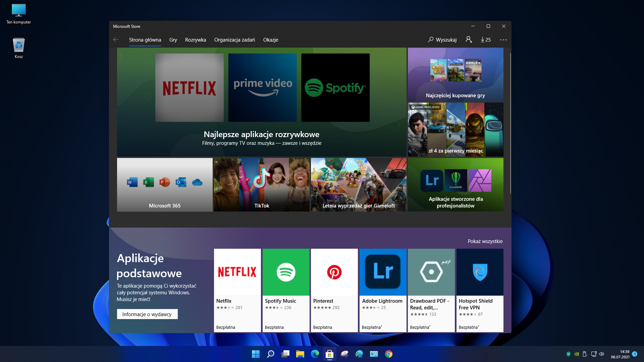Click the Pokaż wszystkie link
Image resolution: width=644 pixels, height=362 pixels.
[485, 241]
